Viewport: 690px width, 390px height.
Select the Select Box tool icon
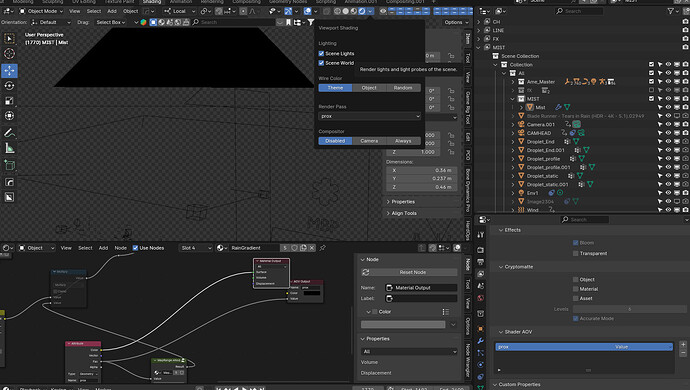(x=9, y=39)
